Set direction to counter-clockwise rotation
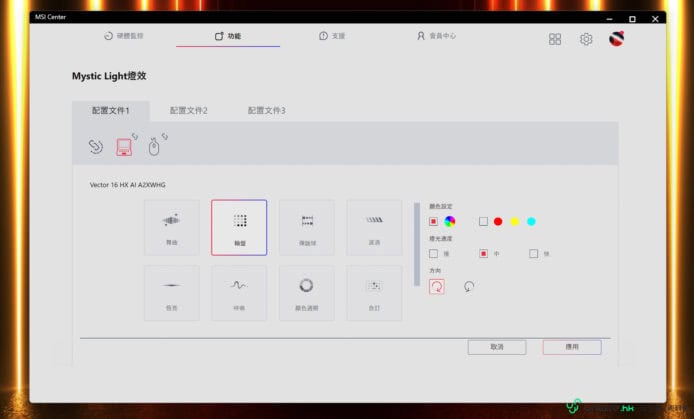 [x=470, y=286]
